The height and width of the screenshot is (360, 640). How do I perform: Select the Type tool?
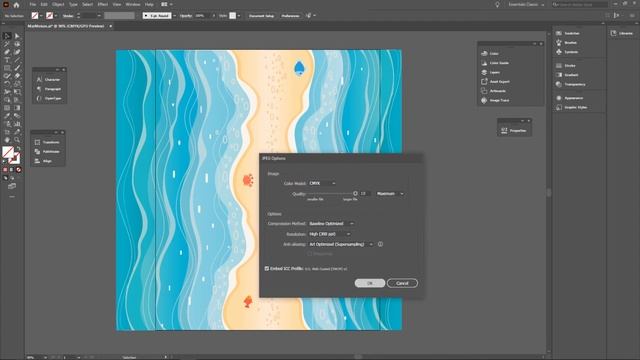[x=7, y=60]
